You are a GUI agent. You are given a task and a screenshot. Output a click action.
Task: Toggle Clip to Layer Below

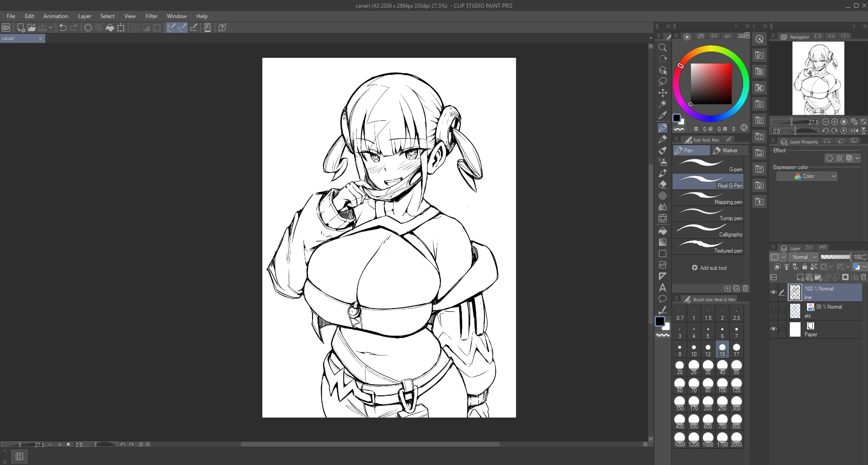click(778, 267)
